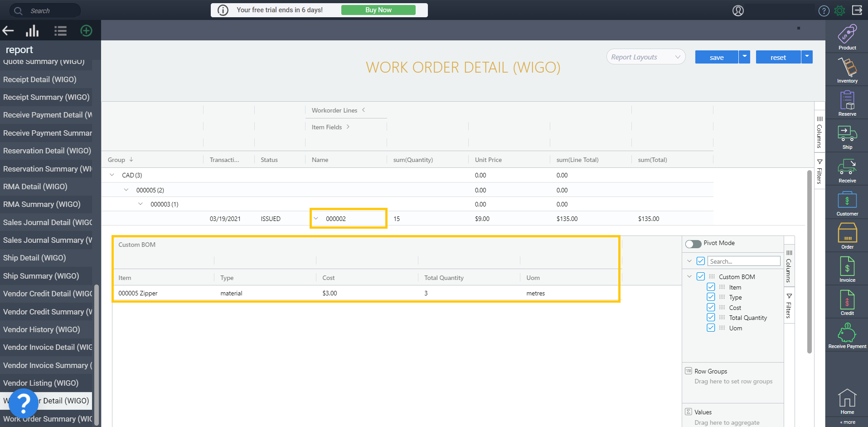Open the green settings gear icon

click(840, 10)
